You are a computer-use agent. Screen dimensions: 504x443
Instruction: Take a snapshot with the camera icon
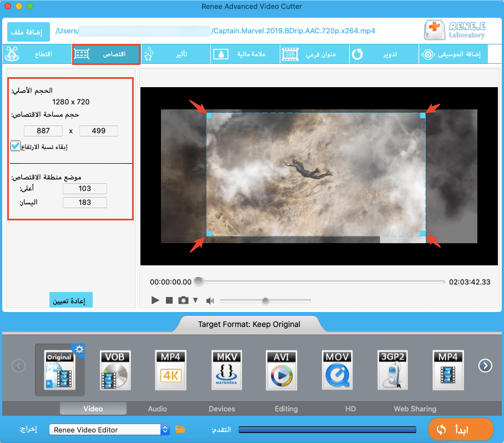click(183, 300)
